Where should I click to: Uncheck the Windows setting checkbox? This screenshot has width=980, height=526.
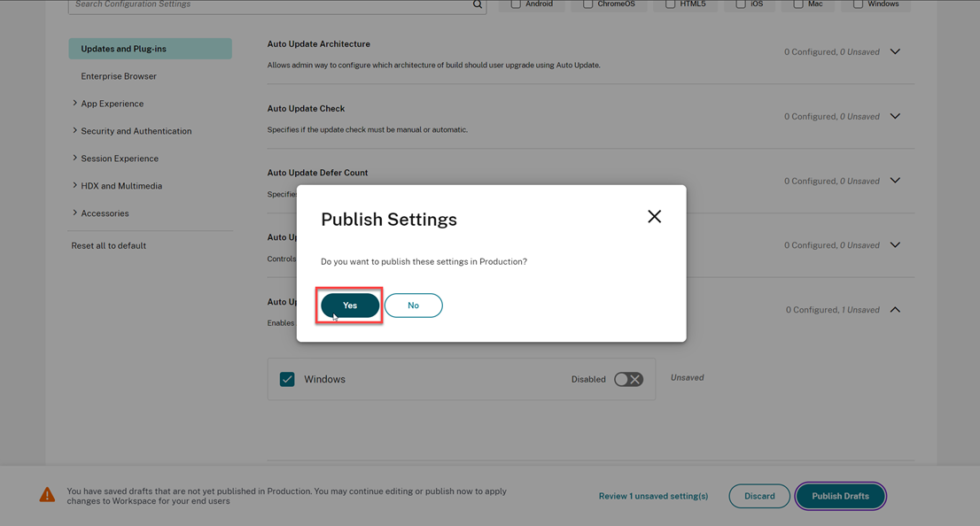tap(287, 379)
